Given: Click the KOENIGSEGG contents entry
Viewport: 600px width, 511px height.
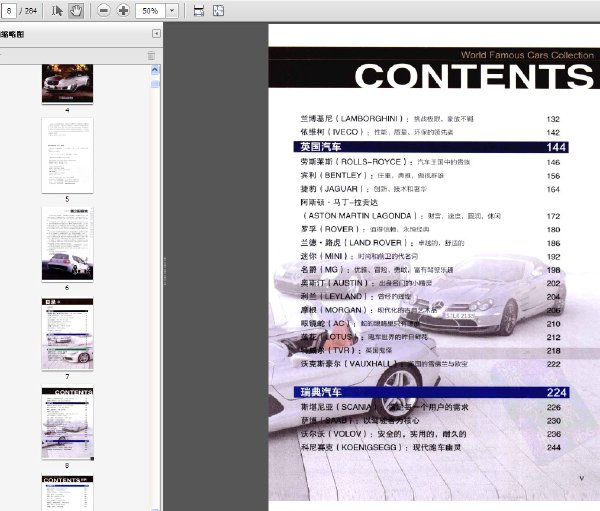Looking at the screenshot, I should [381, 447].
